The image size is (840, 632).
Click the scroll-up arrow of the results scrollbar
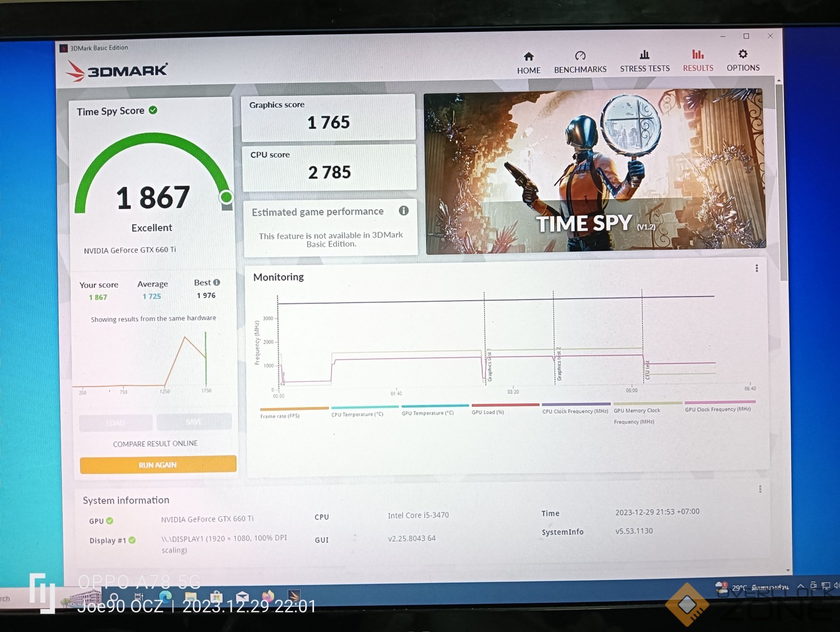point(778,81)
